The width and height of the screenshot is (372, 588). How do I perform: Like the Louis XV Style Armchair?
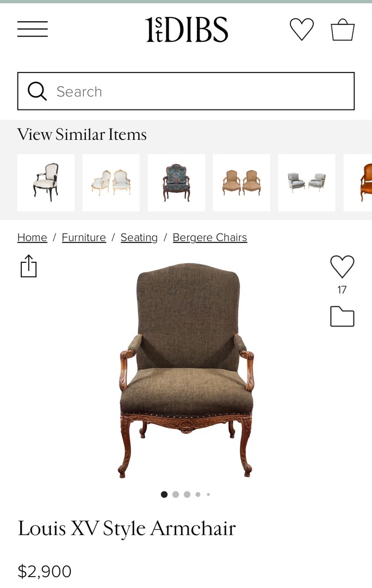click(342, 266)
